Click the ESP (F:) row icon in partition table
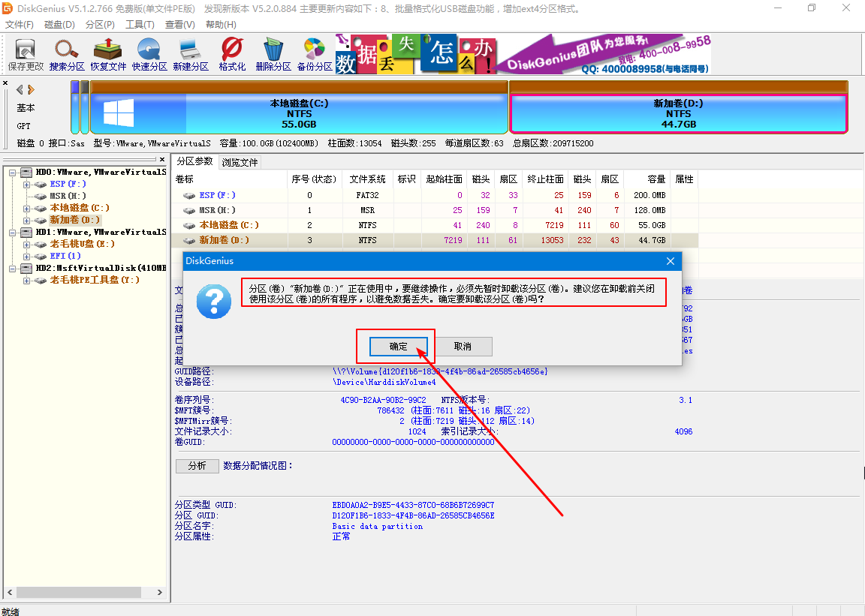This screenshot has height=616, width=865. coord(189,196)
